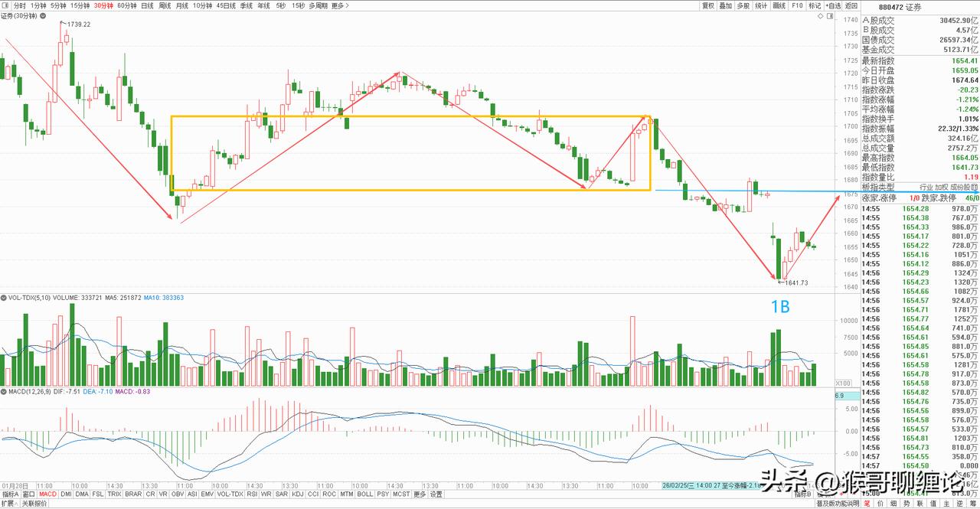Select the 筹 chip distribution tab
The image size is (980, 509).
pos(972,504)
